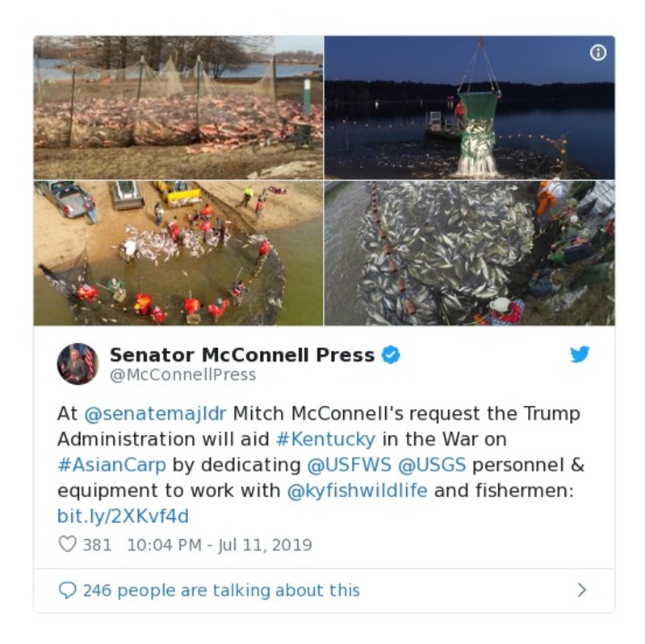
Task: Follow the bit.ly/2XKvf4d link
Action: [x=123, y=516]
